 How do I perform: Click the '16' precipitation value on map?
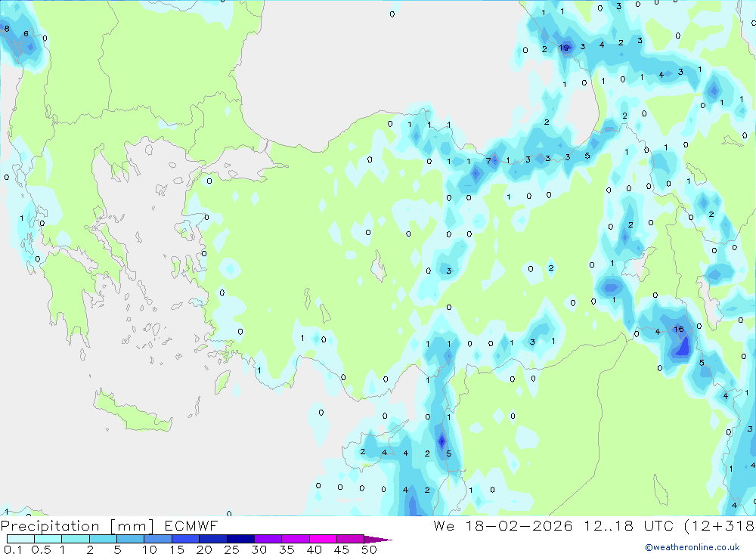pyautogui.click(x=678, y=329)
